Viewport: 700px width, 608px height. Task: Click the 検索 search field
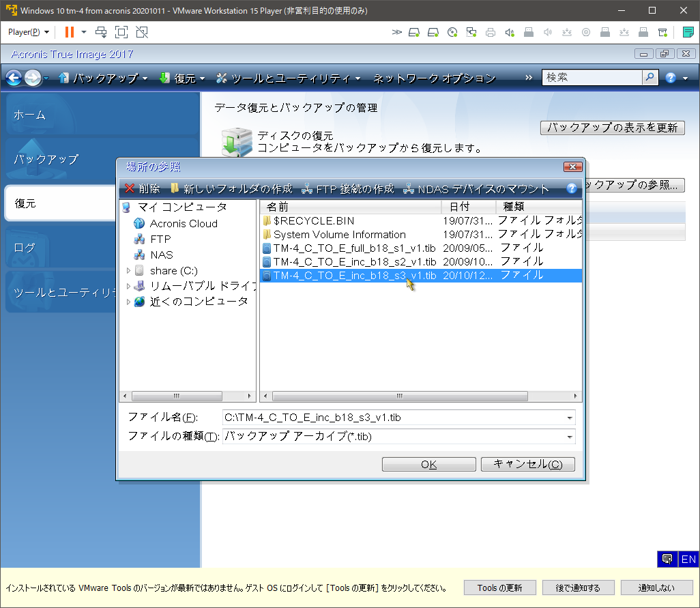click(x=592, y=78)
